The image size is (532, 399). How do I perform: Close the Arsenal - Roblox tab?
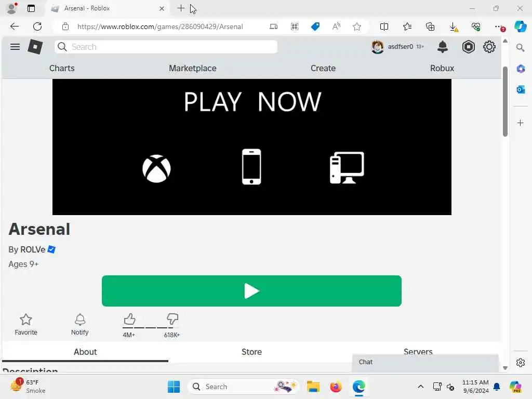coord(162,8)
